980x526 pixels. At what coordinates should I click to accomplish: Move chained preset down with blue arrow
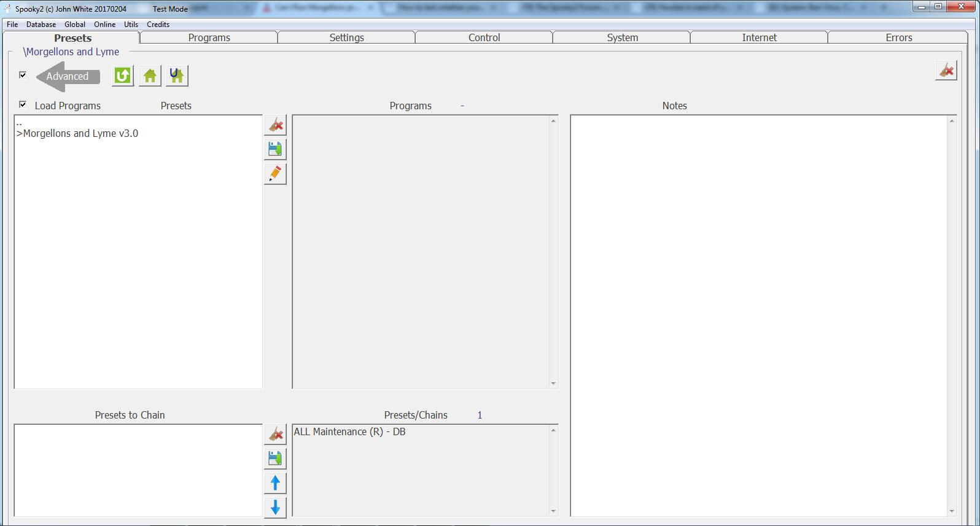pos(275,508)
